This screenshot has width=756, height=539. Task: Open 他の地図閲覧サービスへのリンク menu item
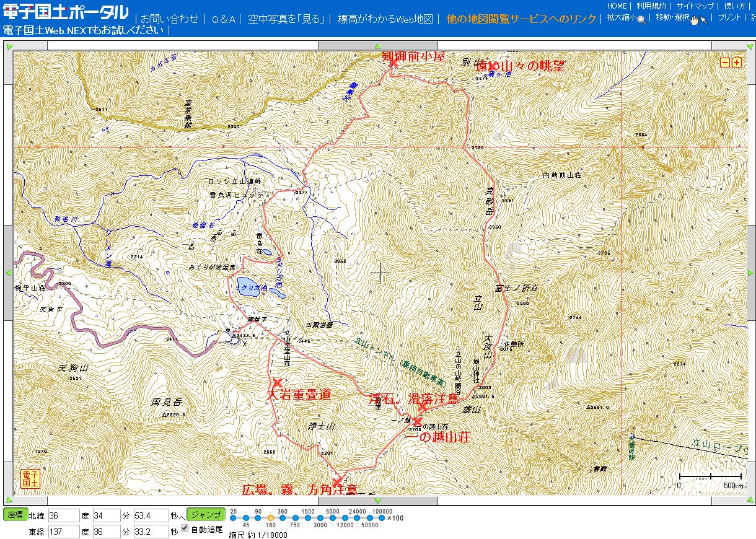(x=521, y=19)
